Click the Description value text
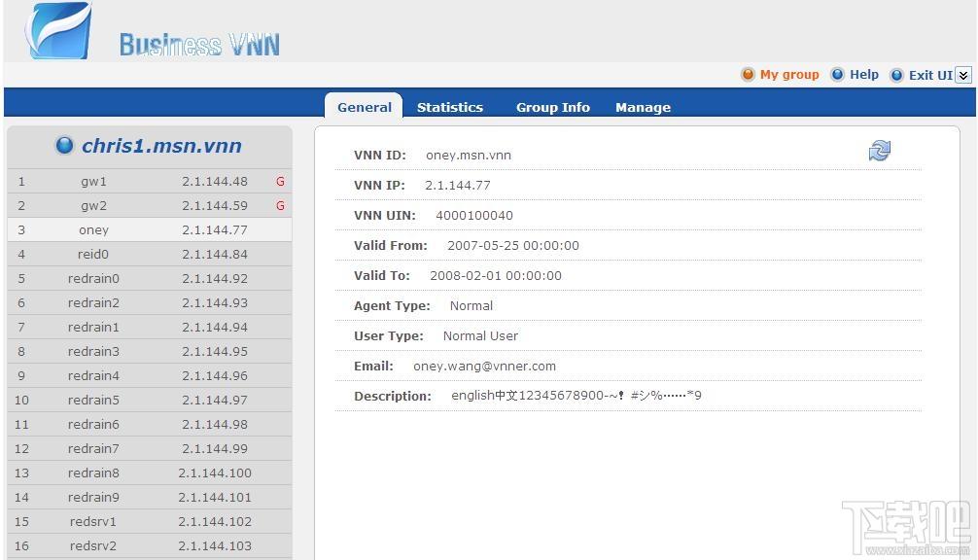 click(576, 396)
